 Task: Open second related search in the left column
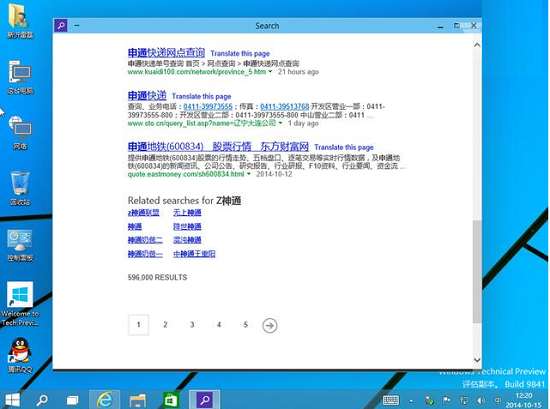point(135,227)
